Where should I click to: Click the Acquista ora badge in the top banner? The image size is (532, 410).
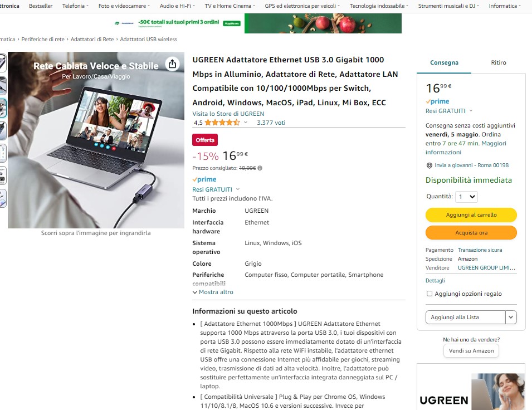[232, 23]
